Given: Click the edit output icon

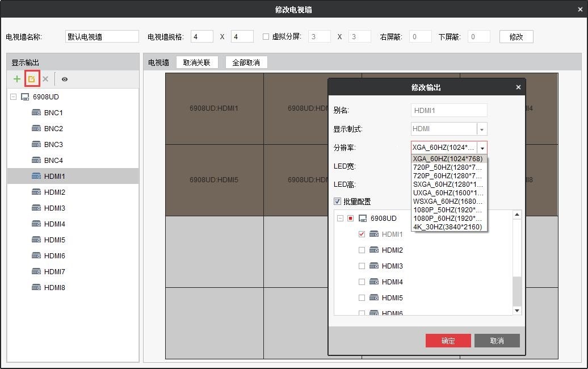Looking at the screenshot, I should pos(32,79).
